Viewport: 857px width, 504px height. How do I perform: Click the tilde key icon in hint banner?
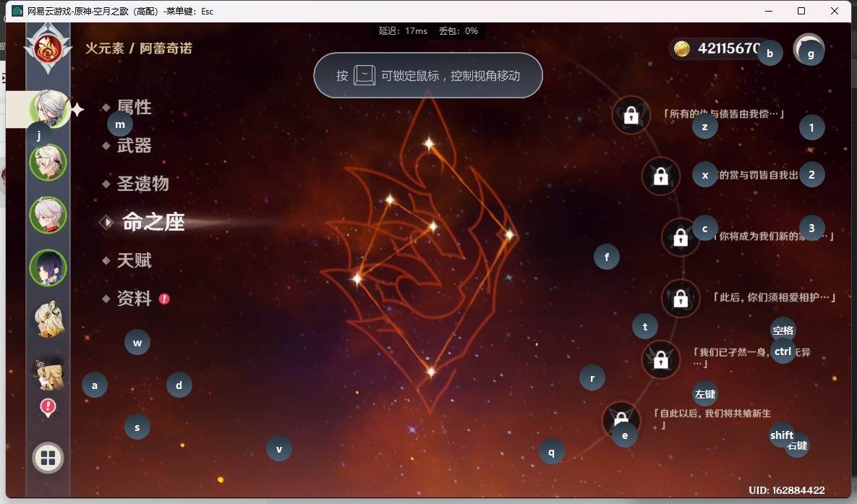pos(364,75)
